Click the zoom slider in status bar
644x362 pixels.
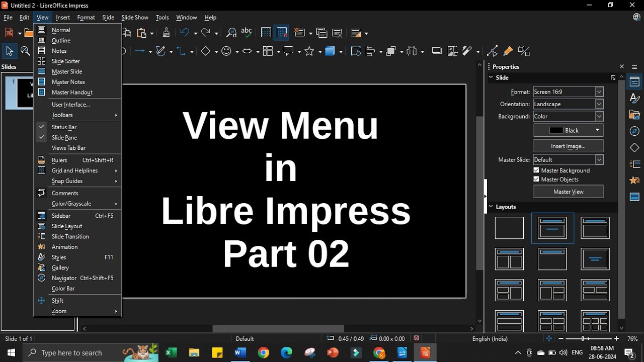pos(589,339)
